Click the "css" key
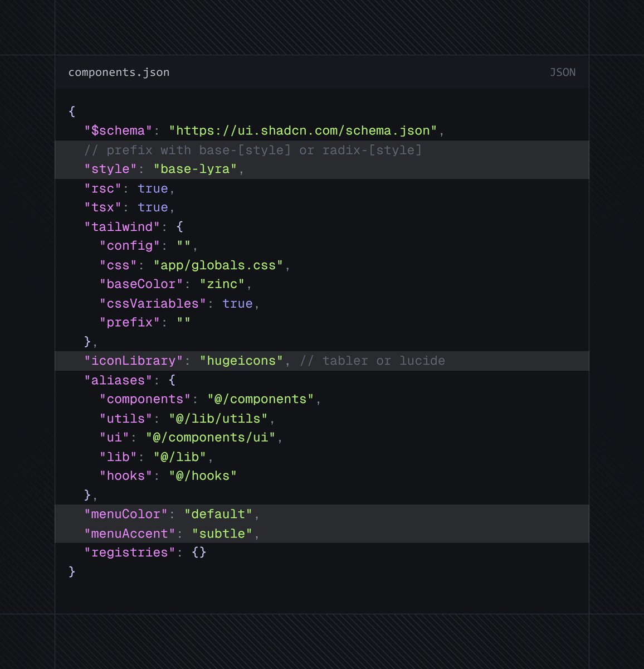Screen dimensions: 644x669 point(118,265)
